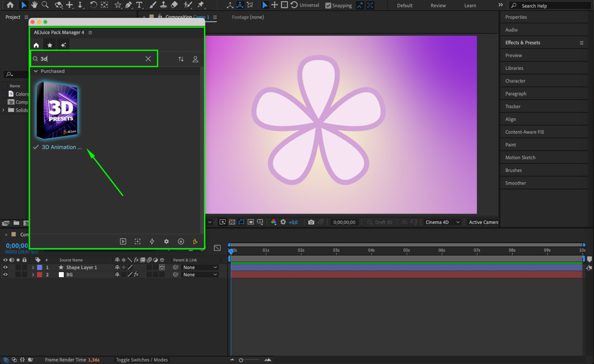Select the Type tool
594x364 pixels.
(x=139, y=5)
